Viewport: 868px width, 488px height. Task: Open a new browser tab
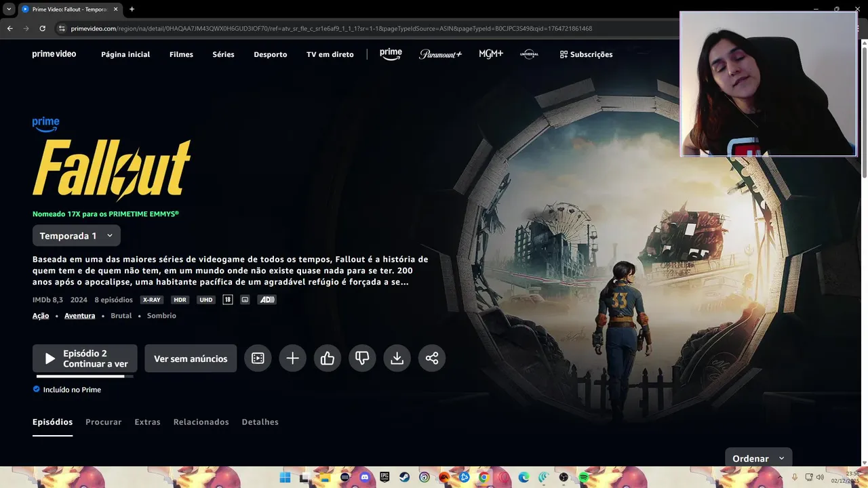[x=132, y=9]
